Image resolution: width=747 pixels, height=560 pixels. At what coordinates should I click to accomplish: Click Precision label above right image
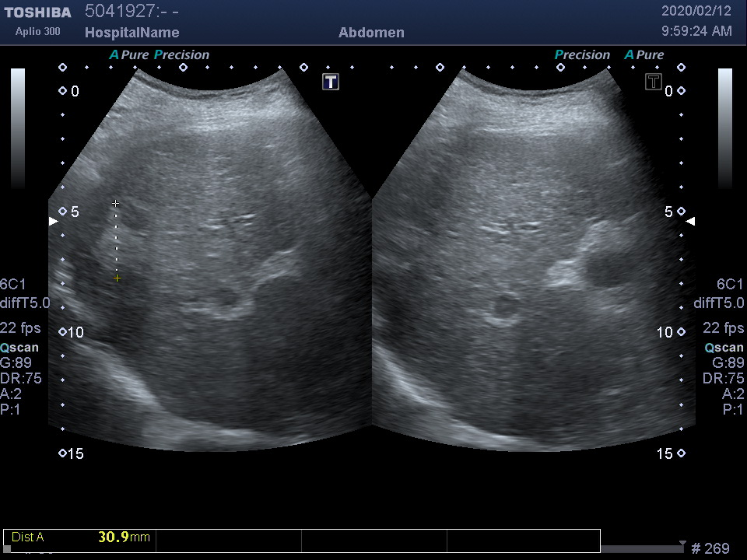[x=582, y=54]
